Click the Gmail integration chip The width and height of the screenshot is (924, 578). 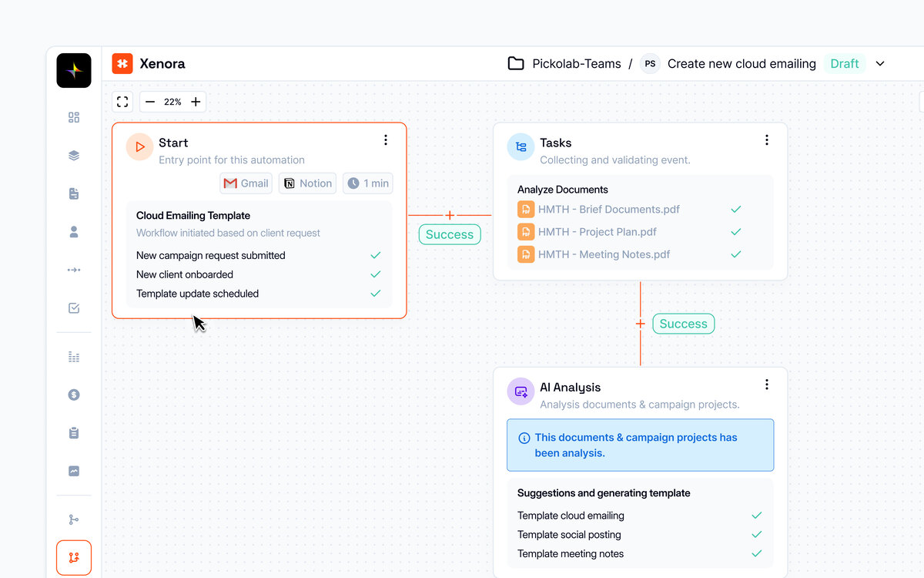click(246, 183)
